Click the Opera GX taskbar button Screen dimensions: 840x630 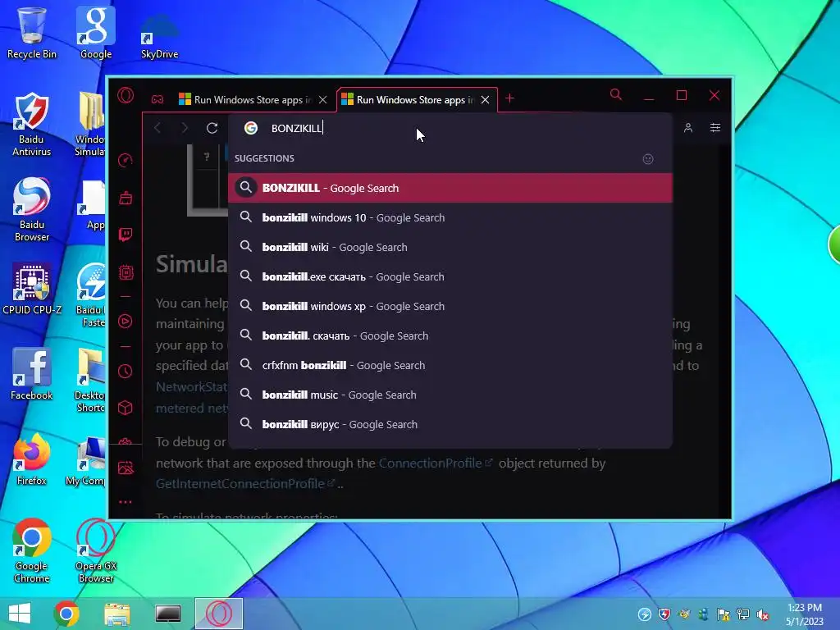click(218, 614)
